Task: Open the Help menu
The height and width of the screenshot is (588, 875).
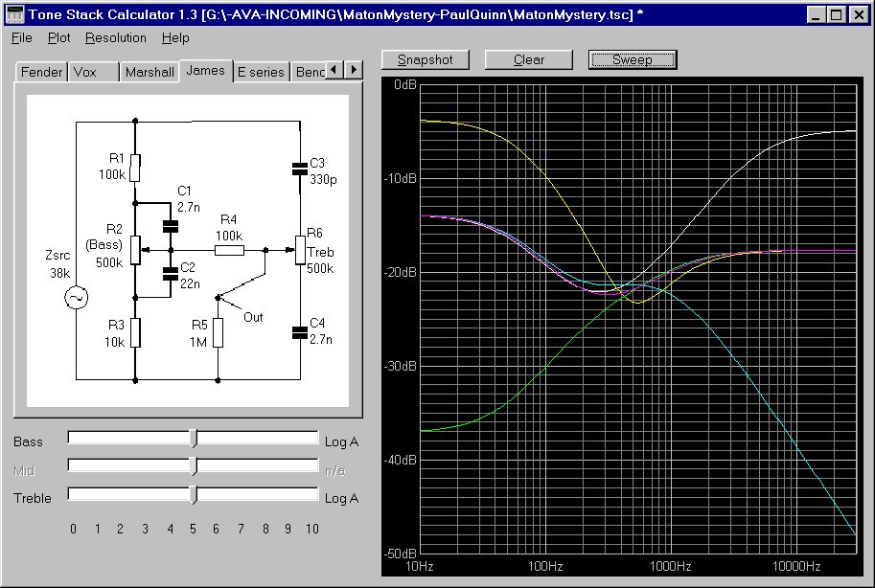Action: coord(175,38)
